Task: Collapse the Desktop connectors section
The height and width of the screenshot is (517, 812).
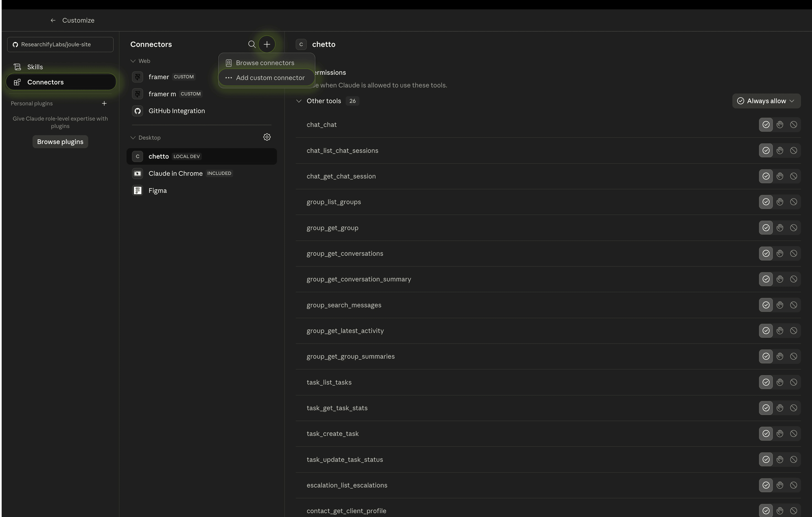Action: click(133, 138)
